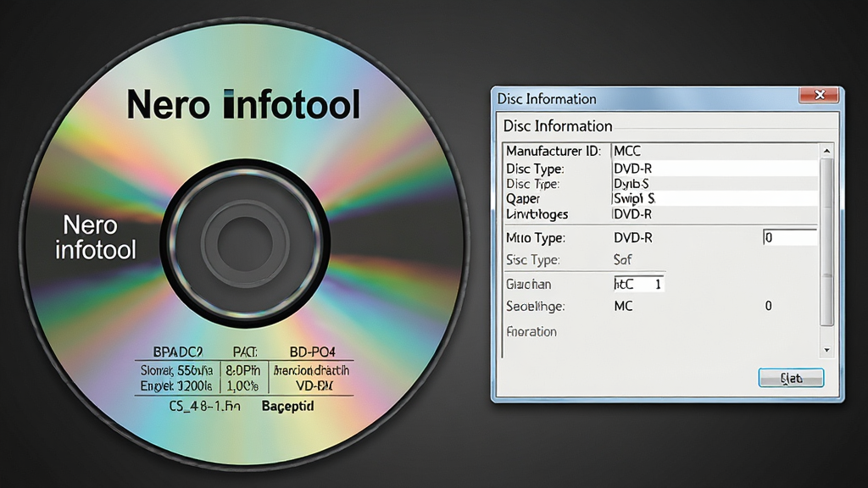
Task: Click the disc center hub
Action: coord(245,243)
